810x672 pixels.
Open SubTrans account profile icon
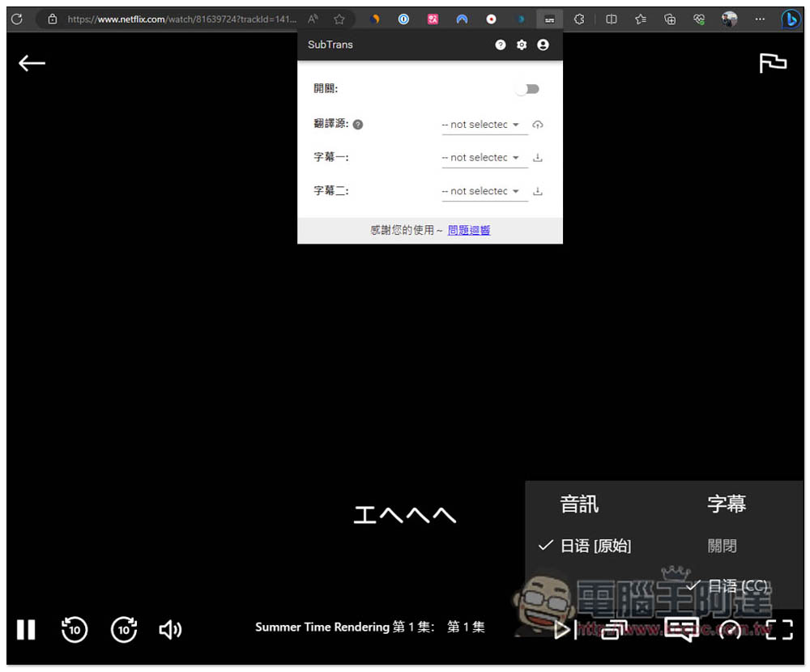point(543,45)
